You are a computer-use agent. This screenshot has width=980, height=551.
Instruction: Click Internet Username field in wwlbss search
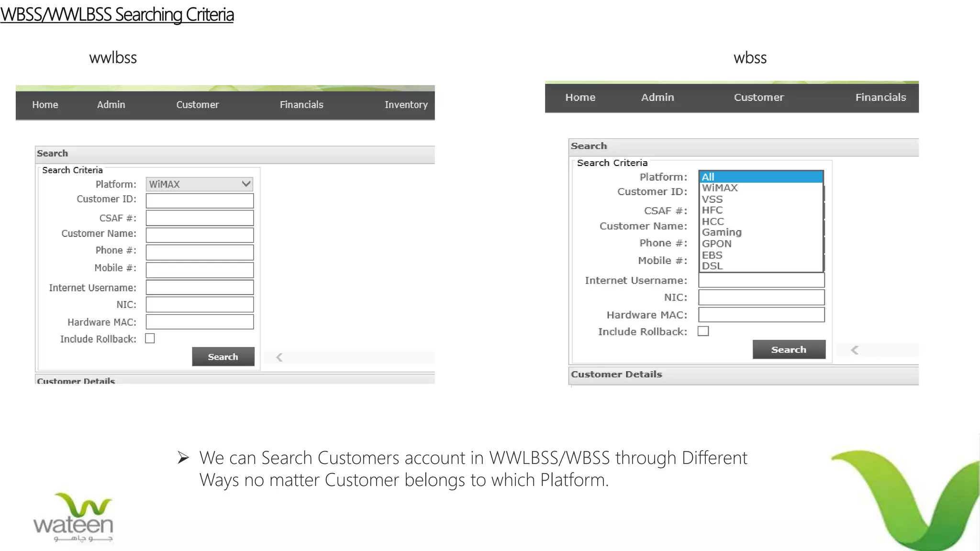tap(200, 287)
